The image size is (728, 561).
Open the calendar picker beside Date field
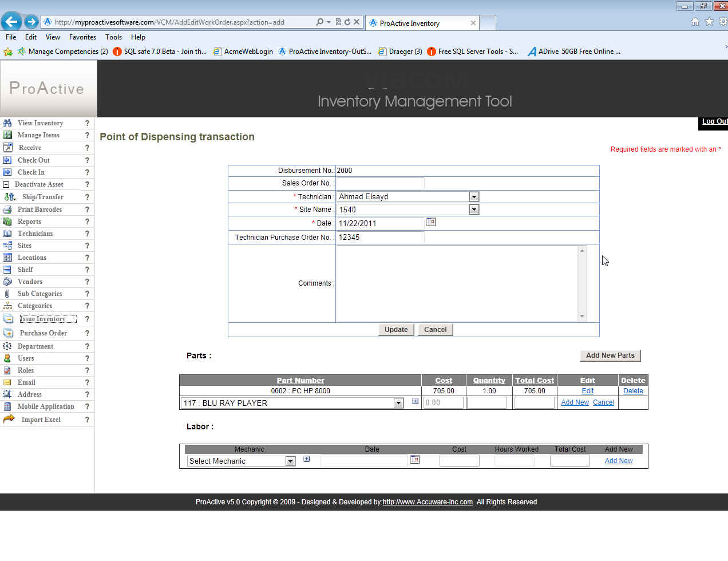coord(431,222)
